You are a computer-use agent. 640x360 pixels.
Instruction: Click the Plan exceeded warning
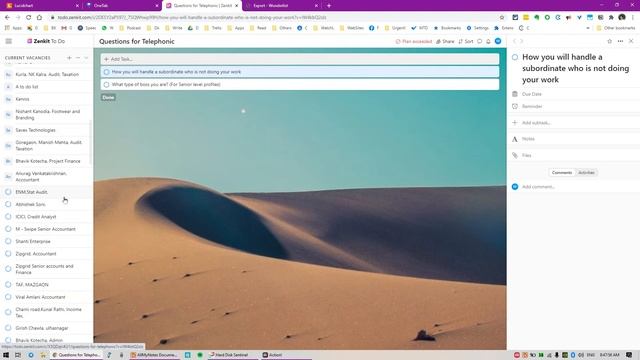pyautogui.click(x=413, y=41)
